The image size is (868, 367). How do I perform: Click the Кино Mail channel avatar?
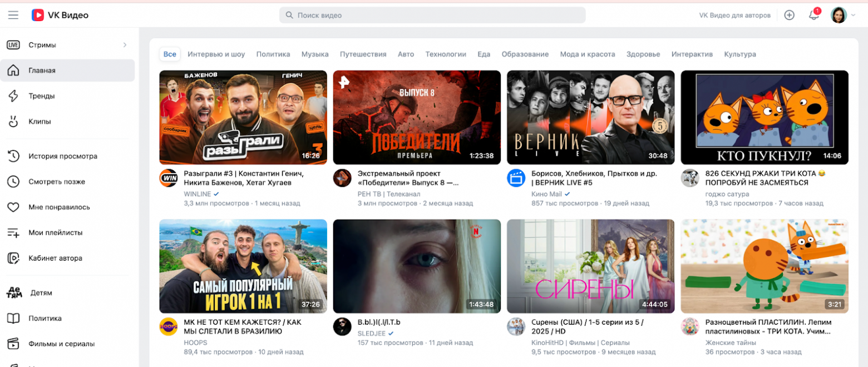coord(516,178)
